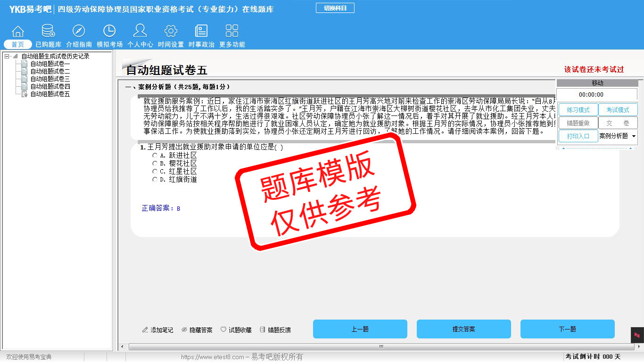Open 介绍指南 compass icon
This screenshot has width=644, height=362.
79,32
